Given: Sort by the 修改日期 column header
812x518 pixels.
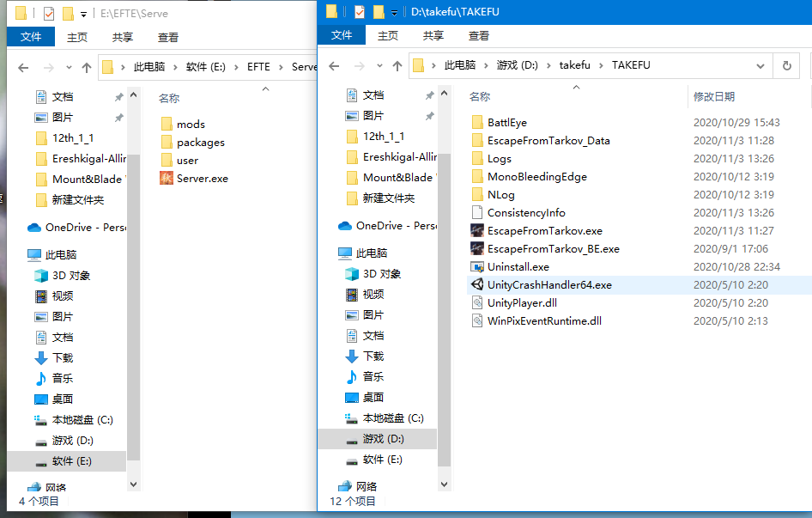Looking at the screenshot, I should click(x=713, y=96).
